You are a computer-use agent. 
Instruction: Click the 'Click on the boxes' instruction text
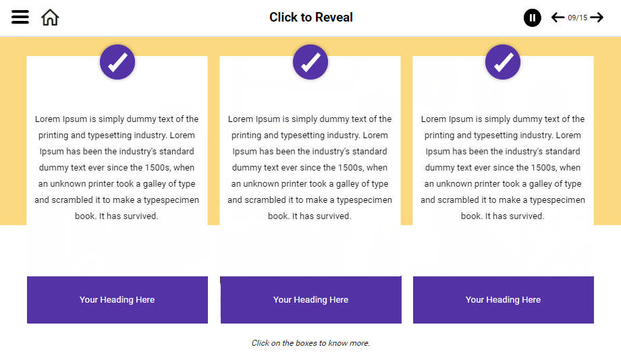[x=310, y=343]
